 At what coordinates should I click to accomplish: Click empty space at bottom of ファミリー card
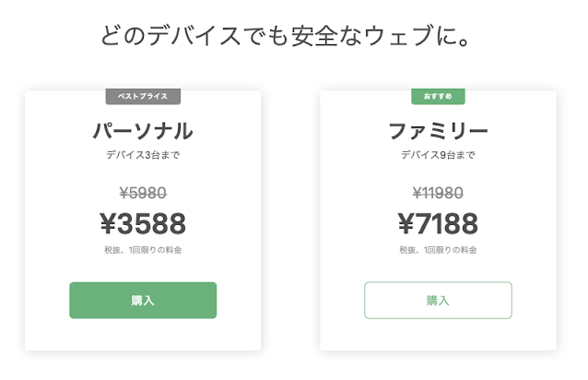pyautogui.click(x=438, y=335)
